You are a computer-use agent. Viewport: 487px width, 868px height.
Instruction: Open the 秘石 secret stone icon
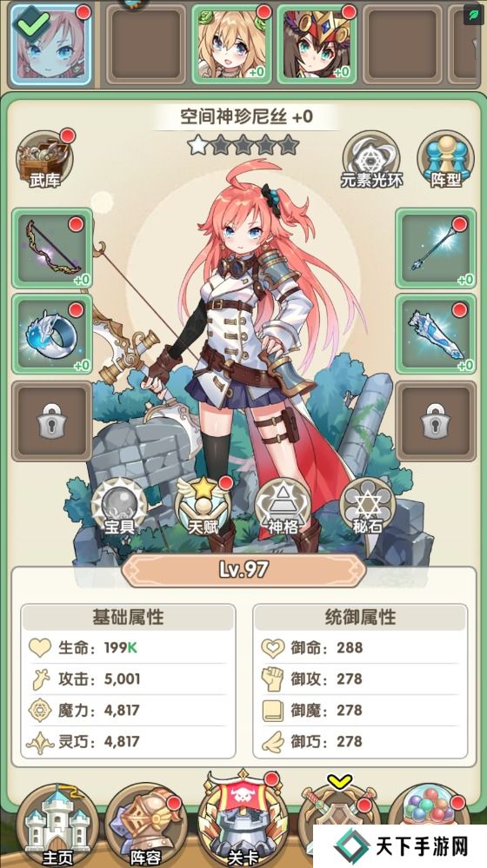(367, 507)
